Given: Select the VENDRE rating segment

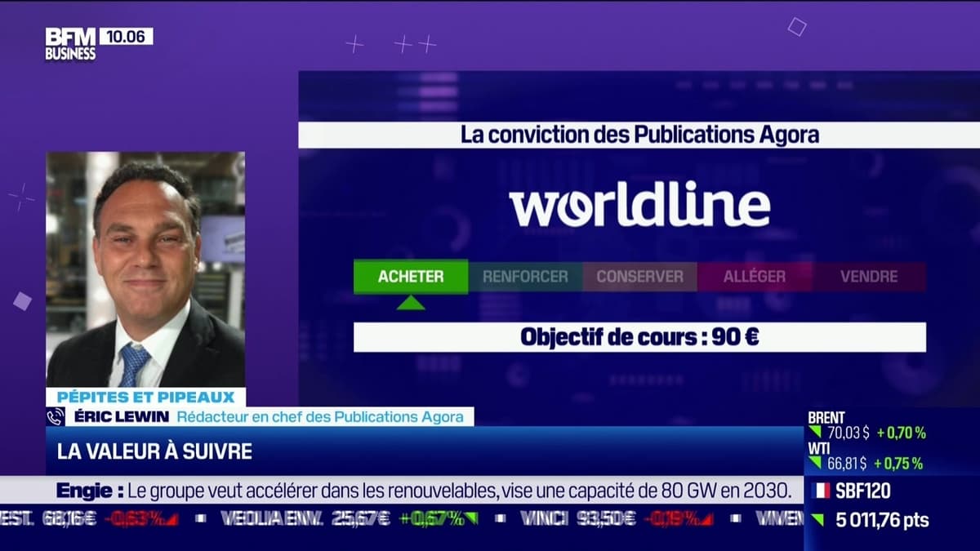Looking at the screenshot, I should (869, 277).
